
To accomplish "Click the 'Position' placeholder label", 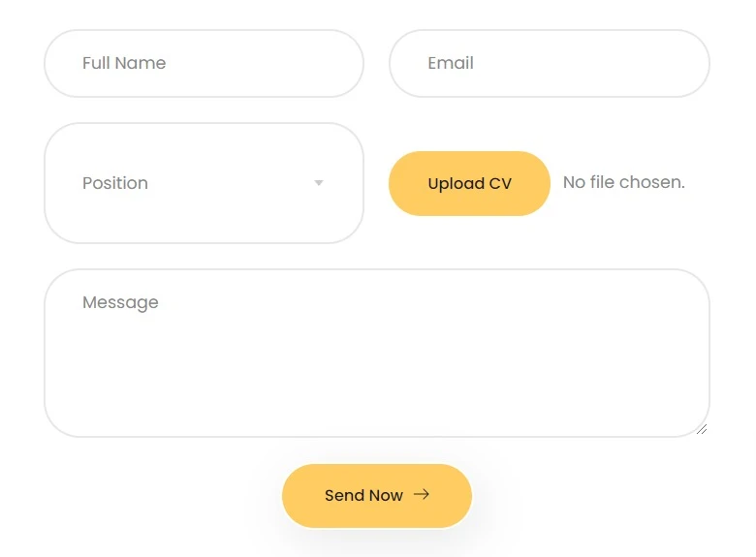I will (115, 183).
